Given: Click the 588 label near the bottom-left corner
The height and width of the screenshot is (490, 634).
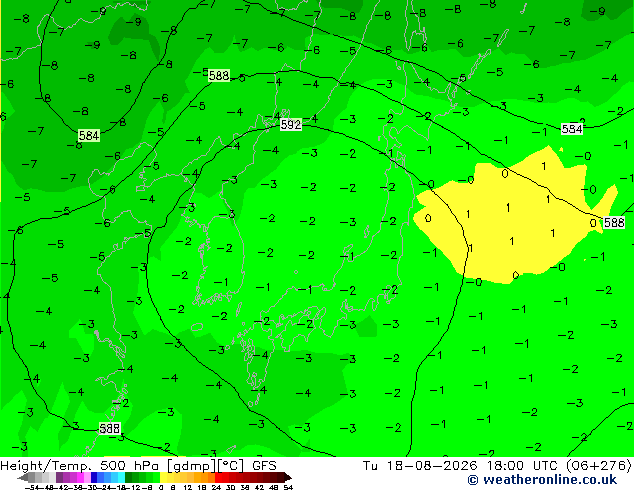Looking at the screenshot, I should pos(110,429).
